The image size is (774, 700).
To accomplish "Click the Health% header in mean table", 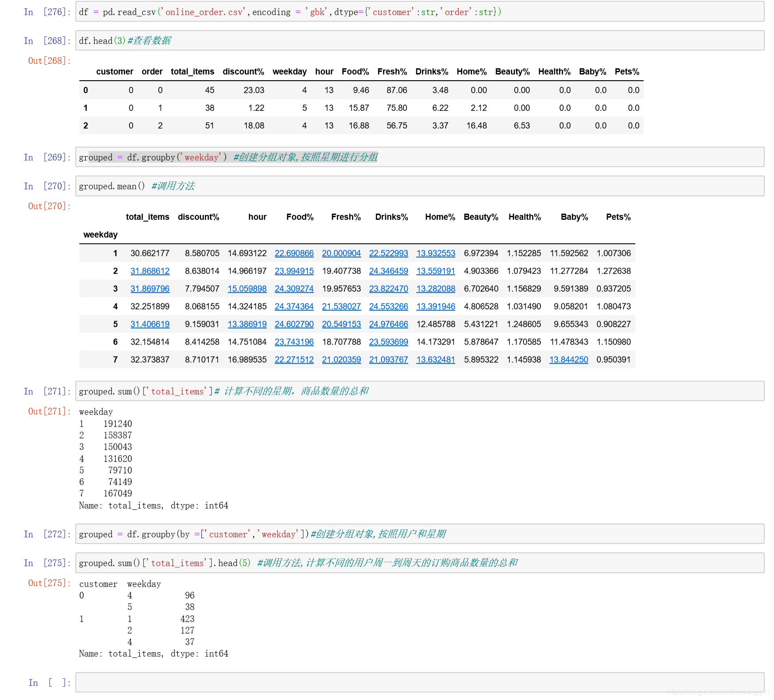I will point(524,217).
